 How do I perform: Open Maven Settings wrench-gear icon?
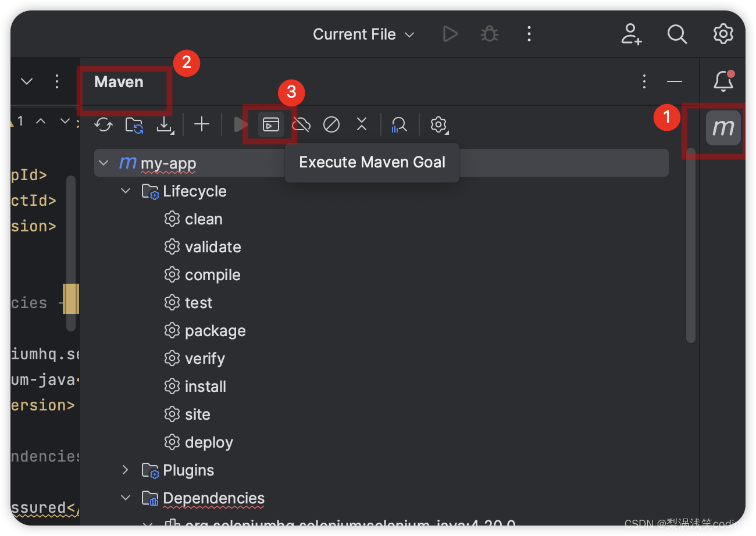(x=439, y=124)
